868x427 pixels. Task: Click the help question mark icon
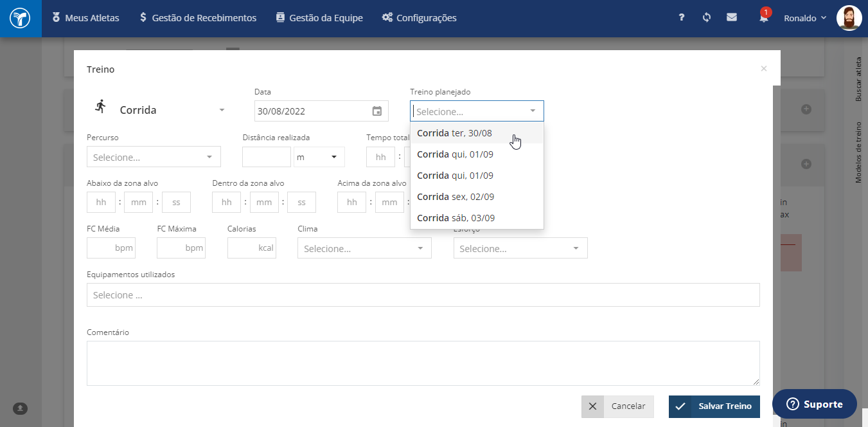(682, 18)
